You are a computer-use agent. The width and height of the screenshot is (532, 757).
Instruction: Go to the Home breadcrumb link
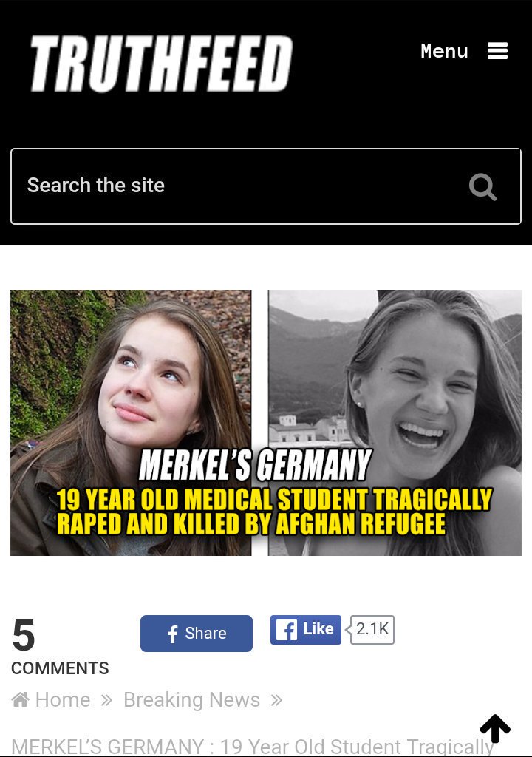(63, 699)
